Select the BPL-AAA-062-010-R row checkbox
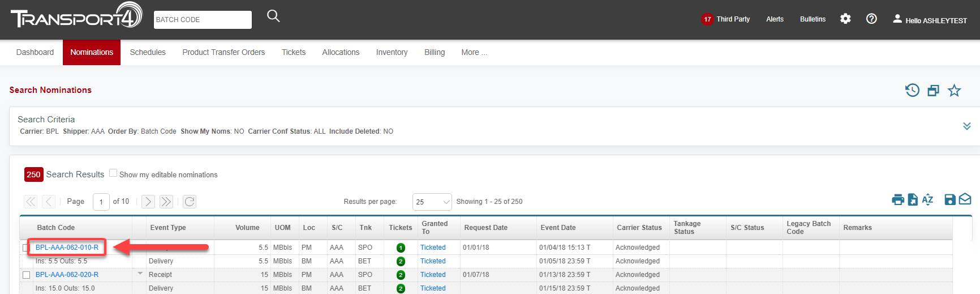 pyautogui.click(x=25, y=248)
